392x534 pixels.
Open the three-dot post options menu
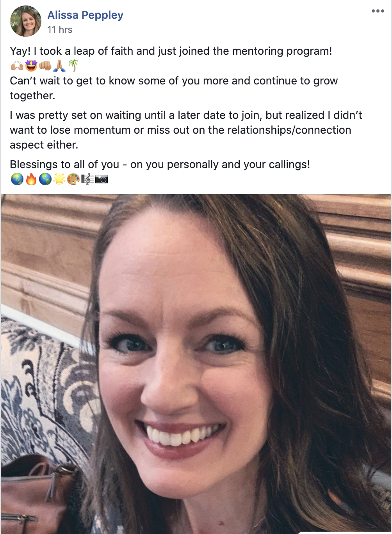(x=378, y=11)
